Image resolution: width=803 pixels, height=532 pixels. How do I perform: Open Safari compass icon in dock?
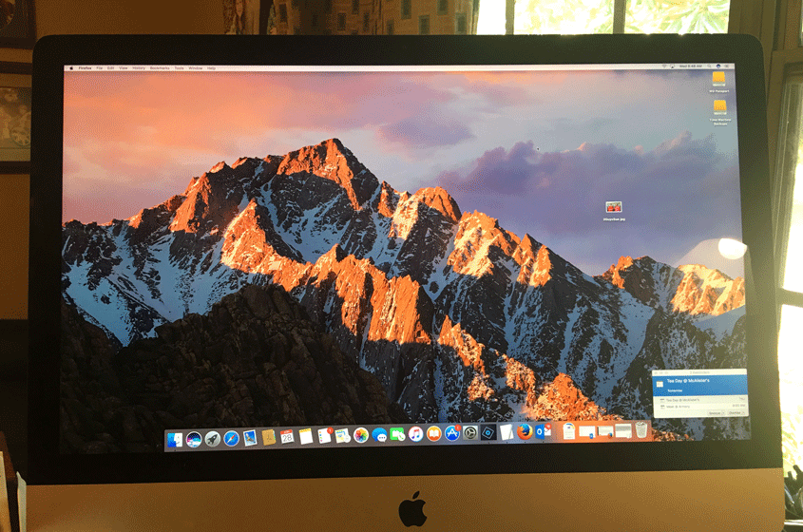click(x=231, y=438)
